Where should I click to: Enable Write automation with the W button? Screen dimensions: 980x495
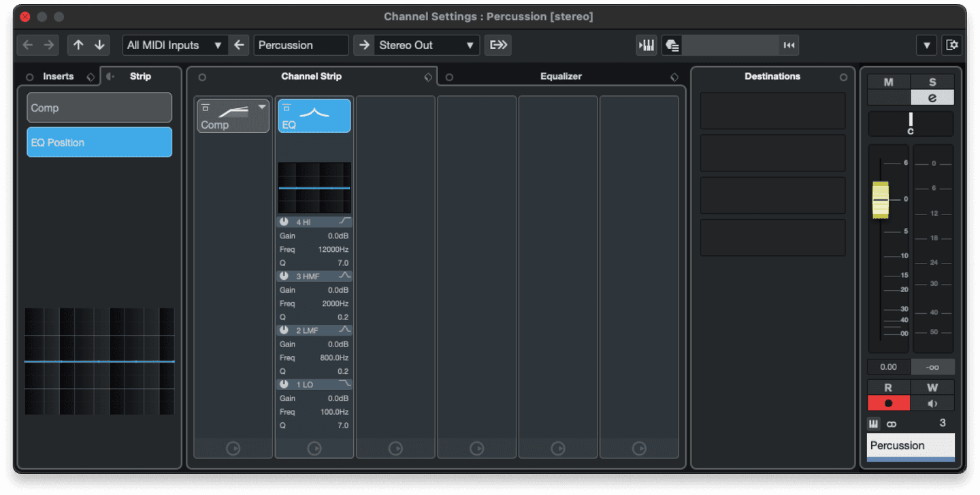[x=932, y=387]
